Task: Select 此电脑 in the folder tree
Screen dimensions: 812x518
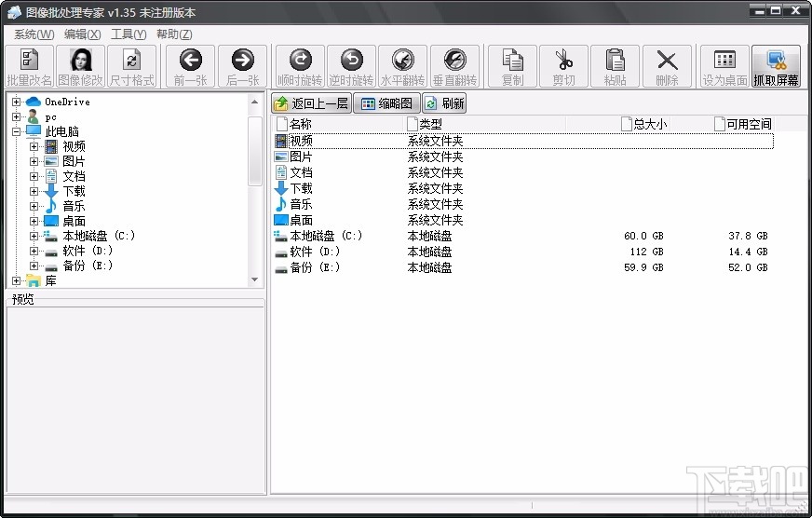Action: (x=61, y=131)
